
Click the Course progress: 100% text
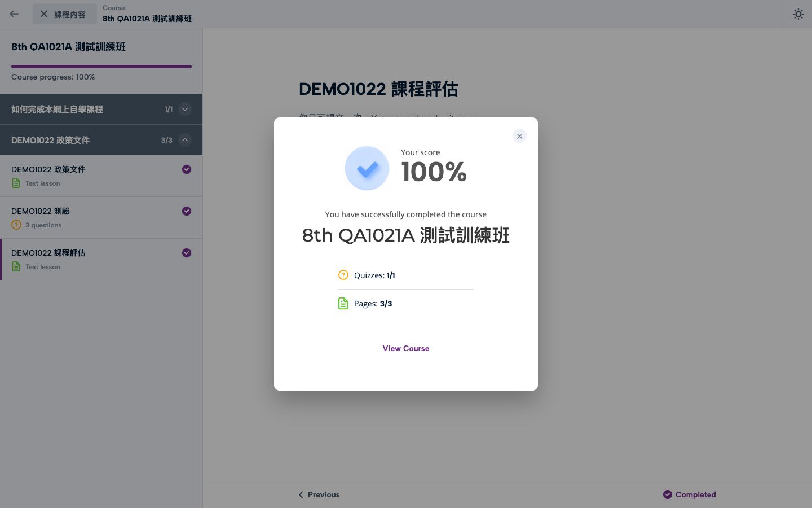(53, 77)
